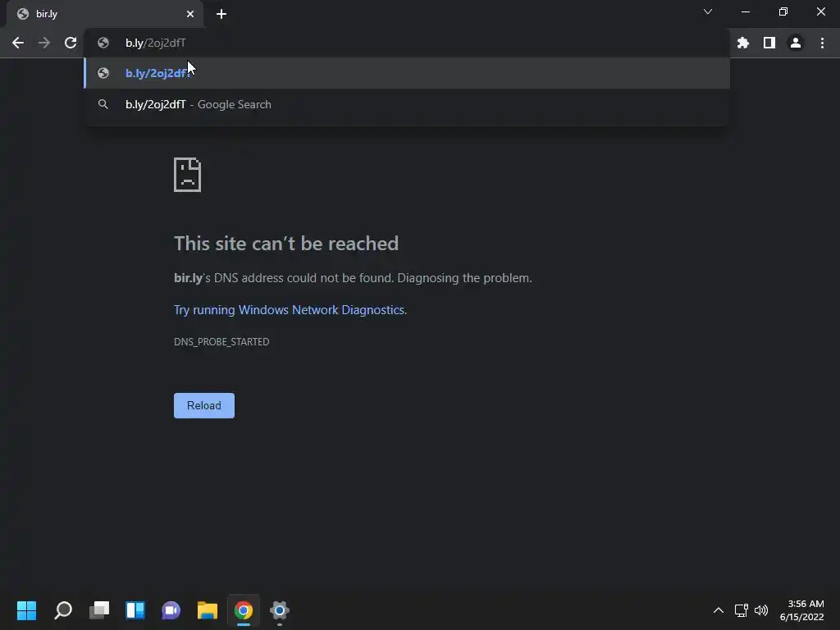Click the This site can't be reached heading
Viewport: 840px width, 630px height.
[x=286, y=244]
